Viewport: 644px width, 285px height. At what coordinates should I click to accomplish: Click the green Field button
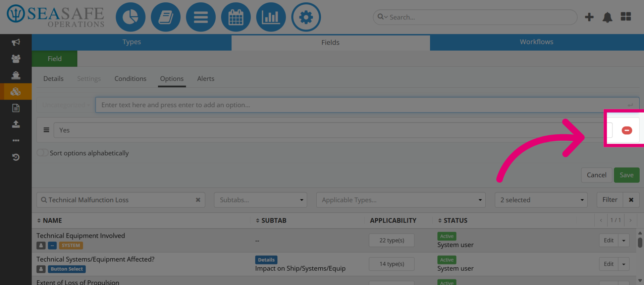(55, 59)
